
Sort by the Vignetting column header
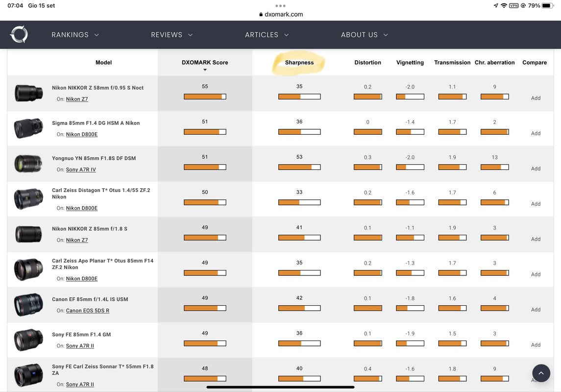(410, 62)
